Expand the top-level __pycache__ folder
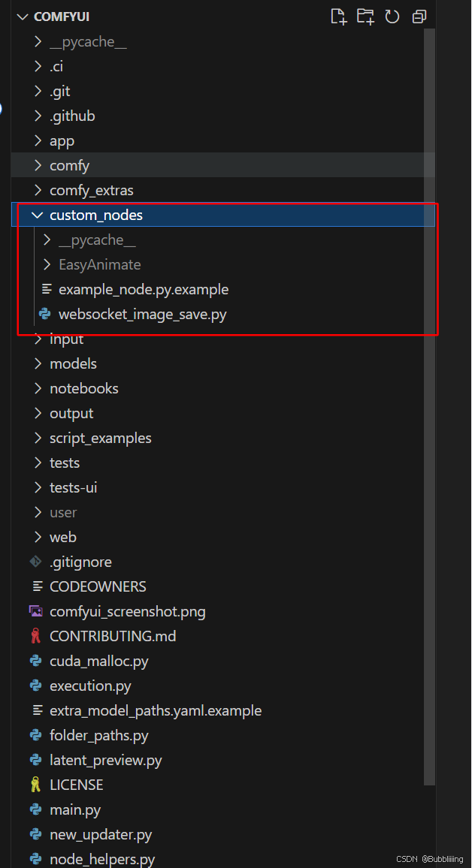 [38, 41]
